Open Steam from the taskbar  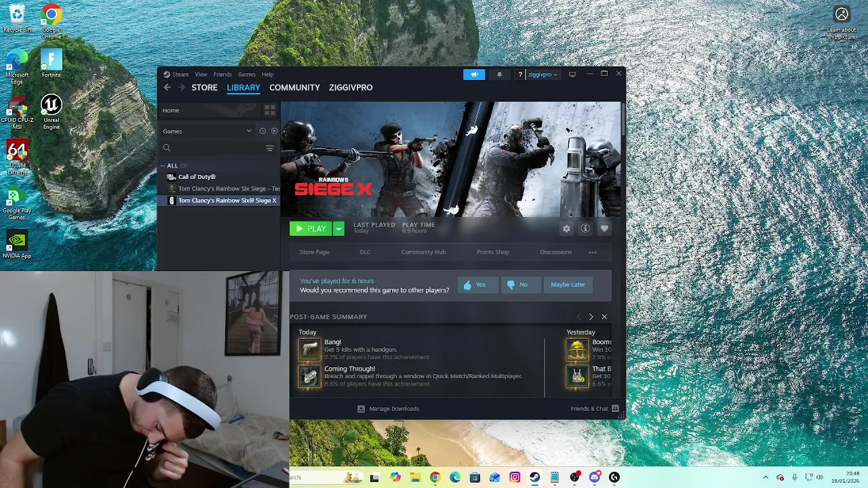pyautogui.click(x=535, y=477)
